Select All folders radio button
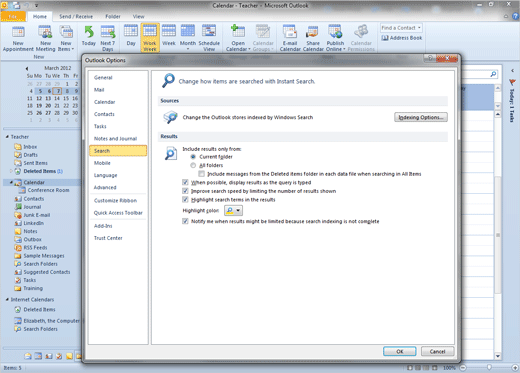Image resolution: width=520 pixels, height=373 pixels. pos(193,165)
